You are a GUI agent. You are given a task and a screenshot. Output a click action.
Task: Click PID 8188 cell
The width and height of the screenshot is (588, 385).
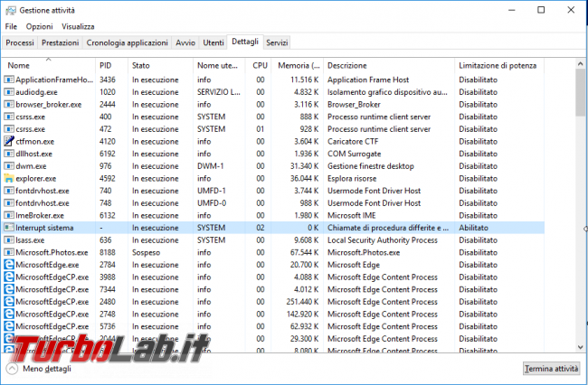click(x=108, y=252)
